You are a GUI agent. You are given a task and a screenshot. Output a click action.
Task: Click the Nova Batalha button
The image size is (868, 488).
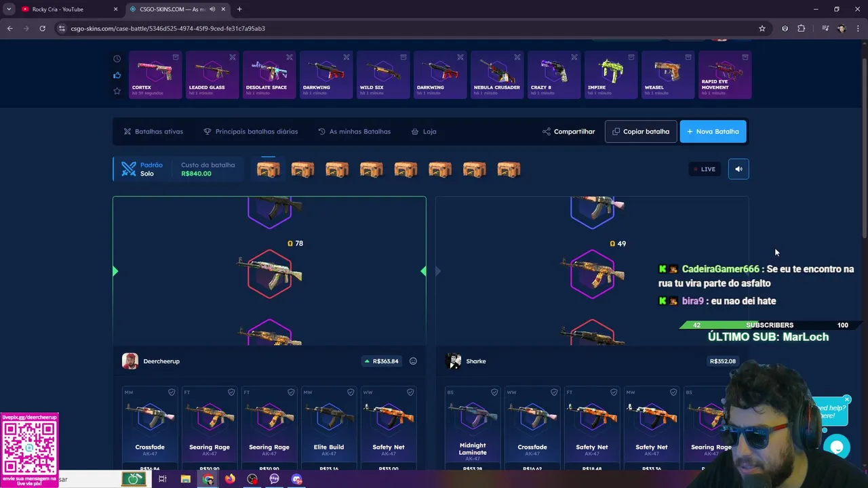tap(713, 131)
